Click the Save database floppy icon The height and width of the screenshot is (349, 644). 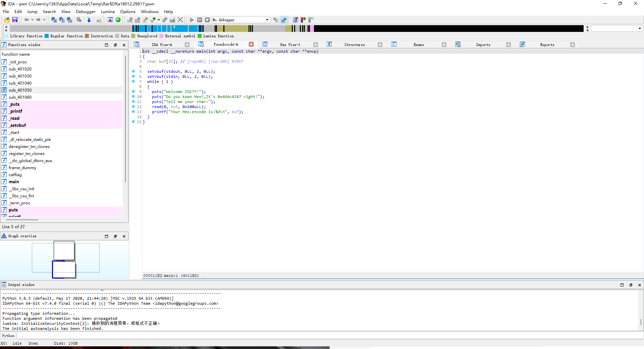click(15, 20)
